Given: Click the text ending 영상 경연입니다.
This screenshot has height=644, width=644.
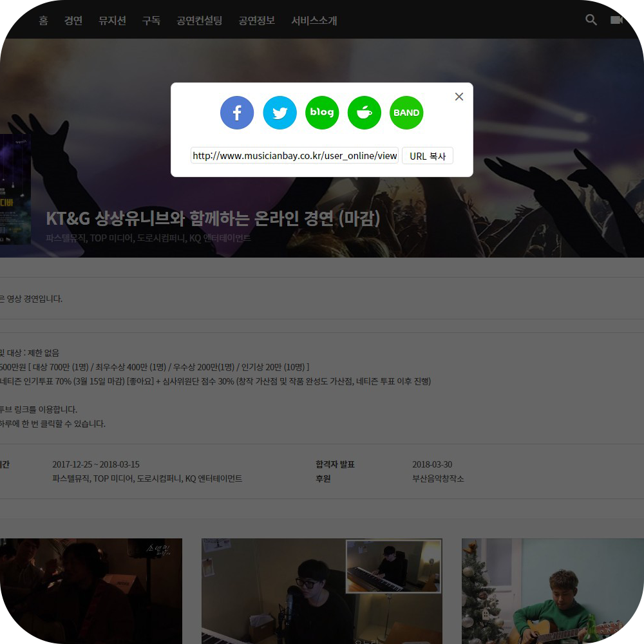Looking at the screenshot, I should (31, 299).
